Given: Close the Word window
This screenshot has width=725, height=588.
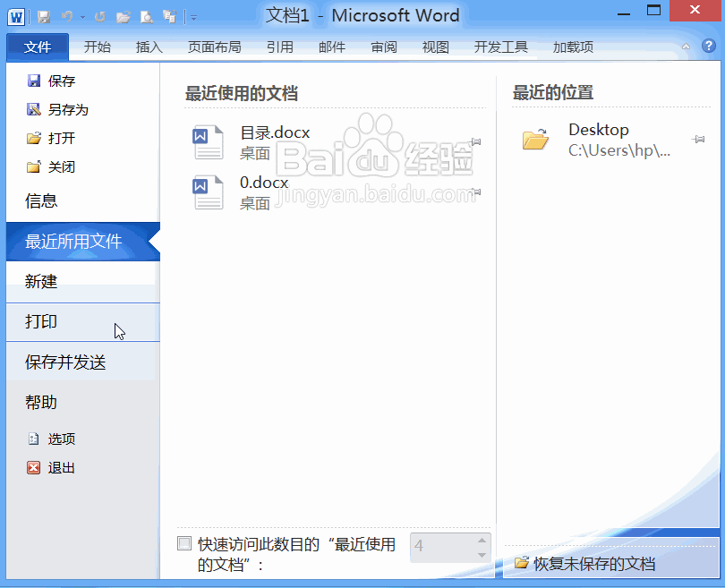Looking at the screenshot, I should pyautogui.click(x=695, y=10).
